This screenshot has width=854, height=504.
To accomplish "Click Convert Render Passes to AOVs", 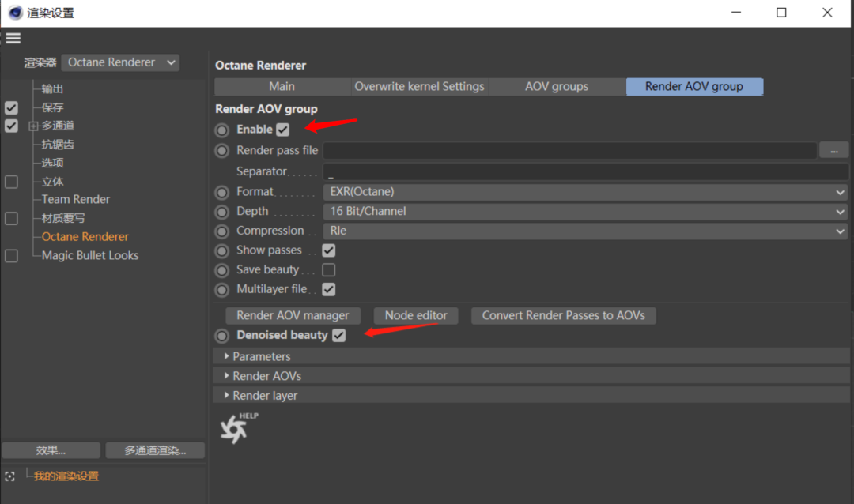I will tap(563, 316).
